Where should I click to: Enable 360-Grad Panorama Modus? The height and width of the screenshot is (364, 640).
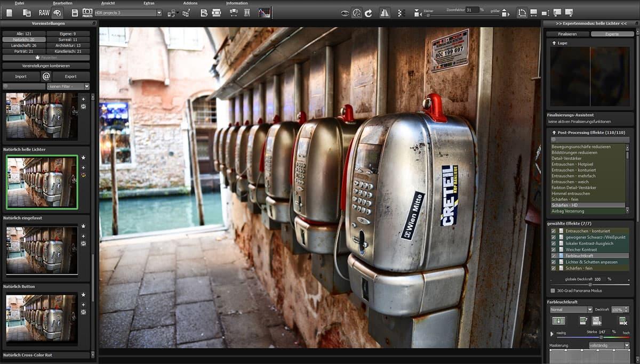tap(553, 291)
